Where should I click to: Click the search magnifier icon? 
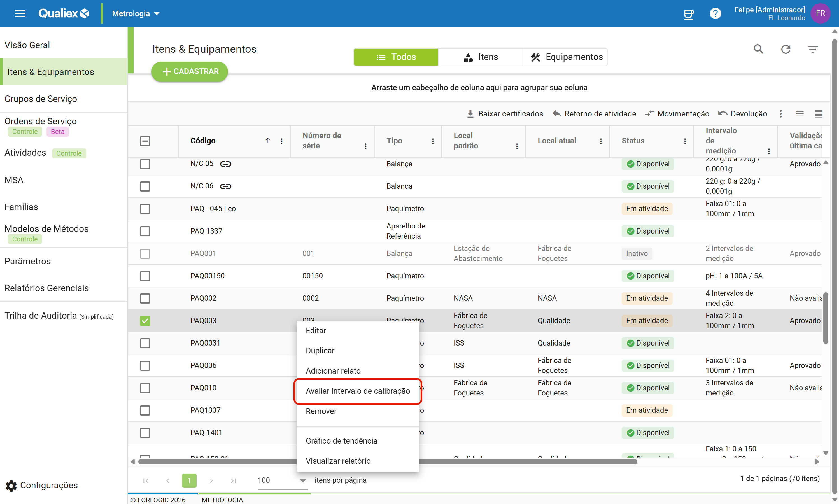[x=759, y=49]
